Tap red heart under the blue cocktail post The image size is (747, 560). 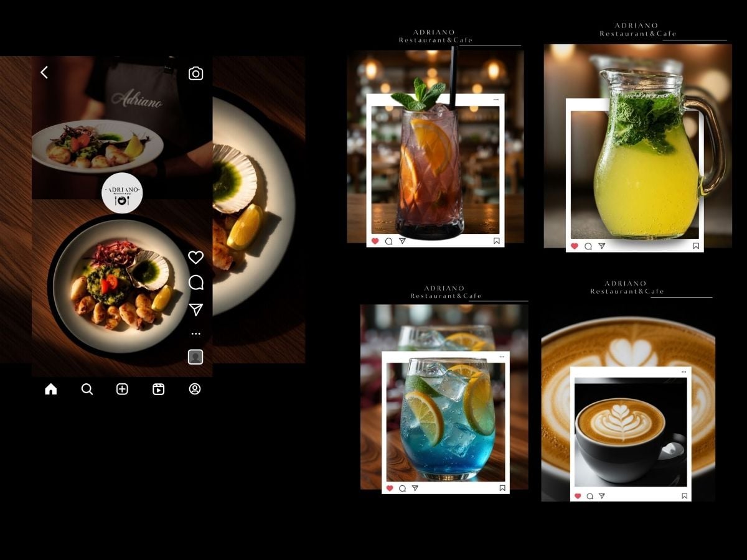390,488
